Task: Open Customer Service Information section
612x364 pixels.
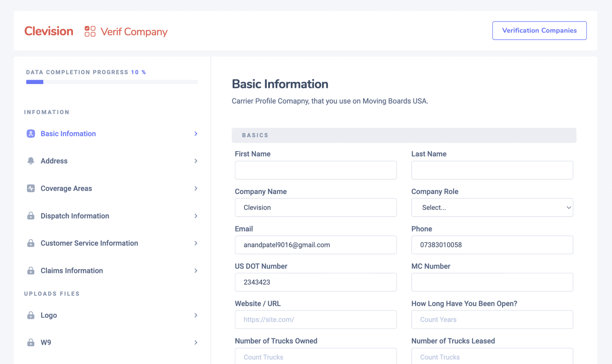Action: pos(112,243)
